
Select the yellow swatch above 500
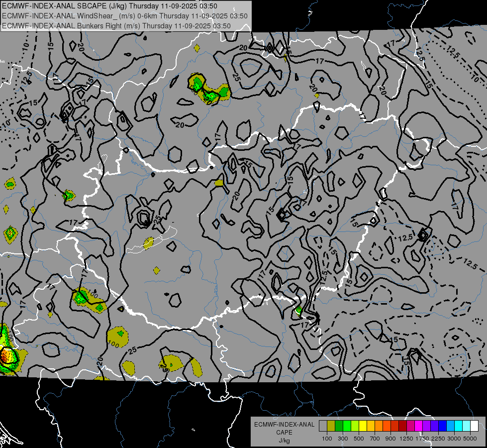coord(363,426)
